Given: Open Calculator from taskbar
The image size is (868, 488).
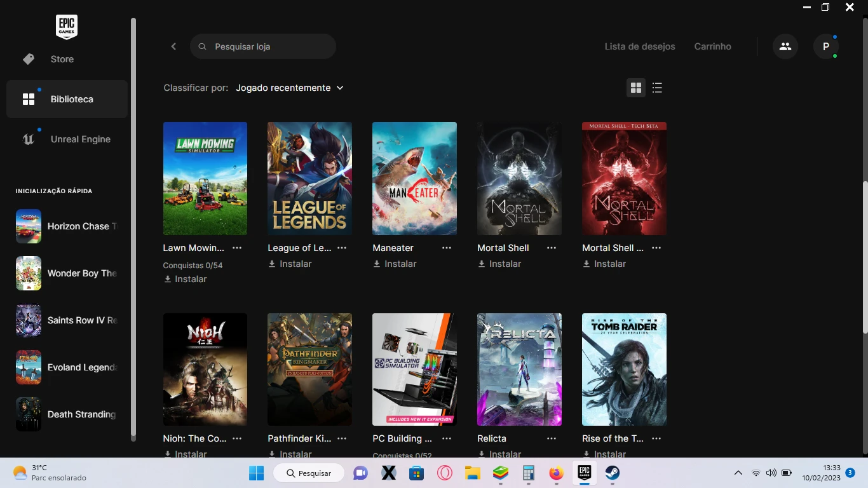Looking at the screenshot, I should (529, 473).
